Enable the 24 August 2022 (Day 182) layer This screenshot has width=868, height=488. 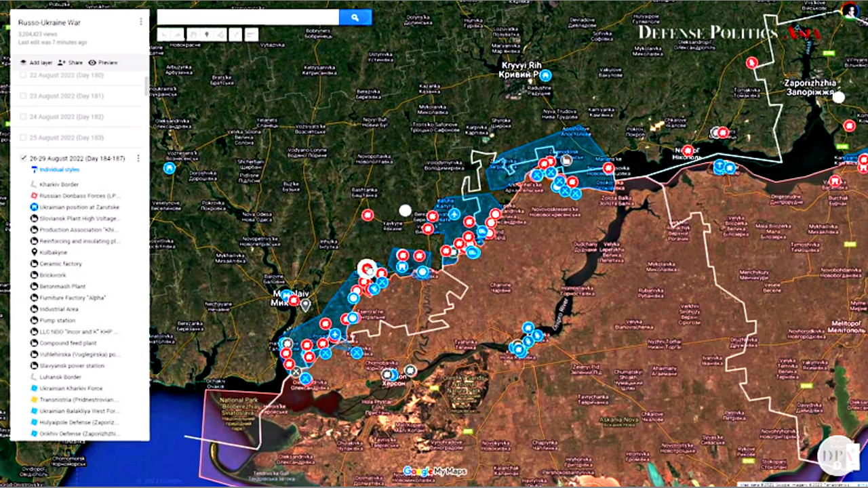tap(24, 117)
